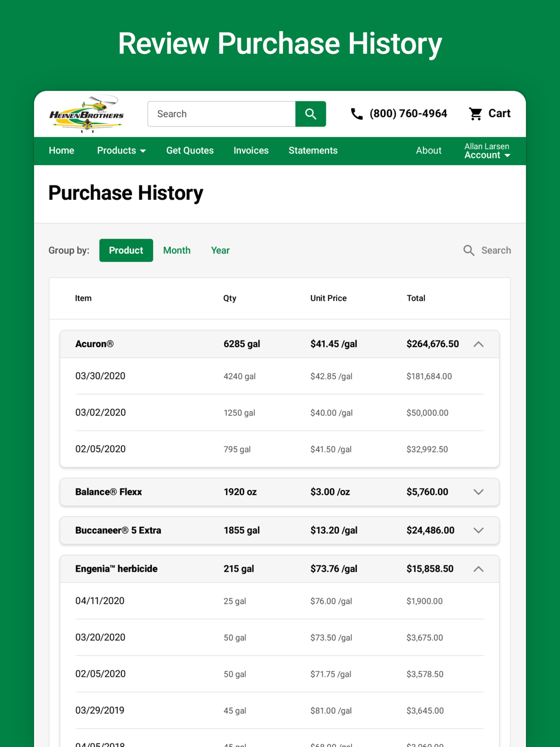
Task: Click the $76.00 /gal unit price
Action: 331,601
